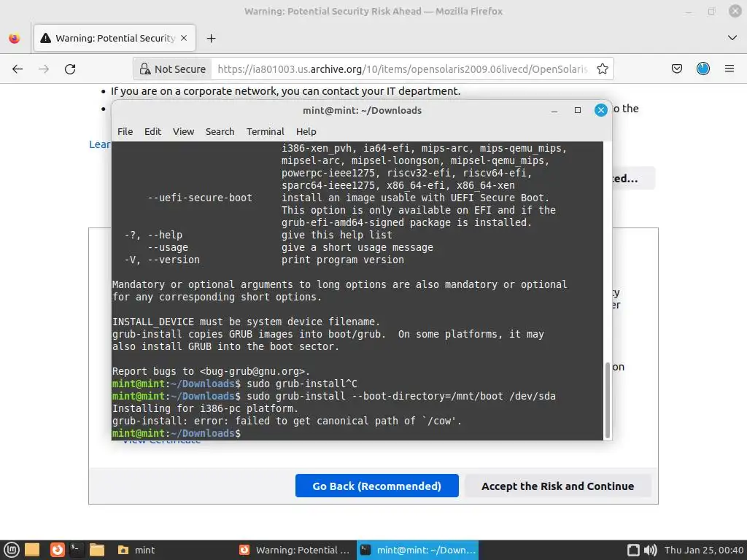Open the Terminal menu in terminal window
Image resolution: width=747 pixels, height=560 pixels.
(265, 131)
